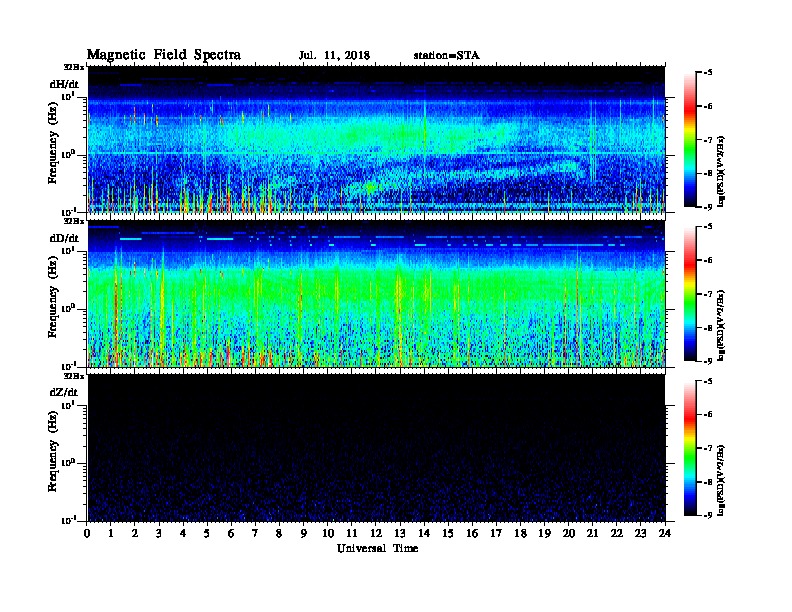The height and width of the screenshot is (612, 792).
Task: Click hour '10' on the time axis
Action: [328, 534]
